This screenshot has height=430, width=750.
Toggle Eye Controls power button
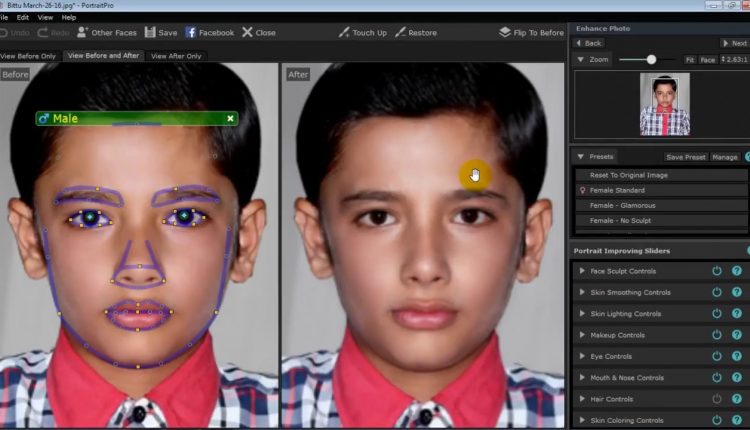coord(717,356)
